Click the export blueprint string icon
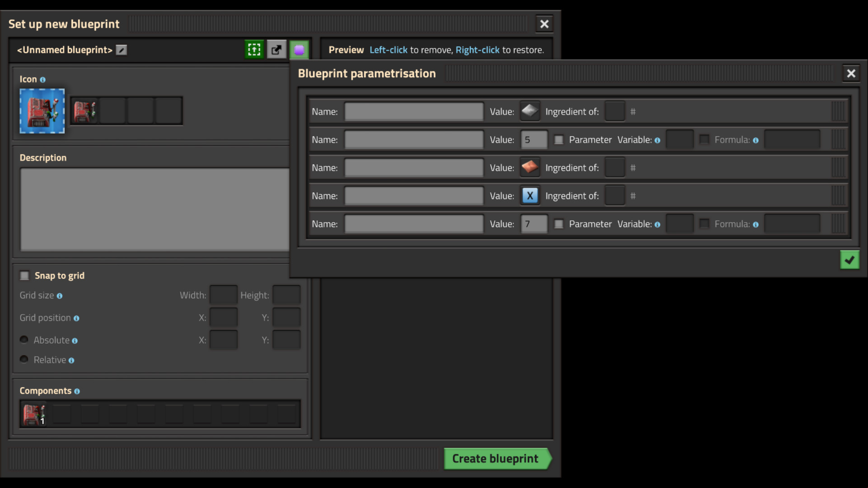This screenshot has height=488, width=868. pyautogui.click(x=277, y=50)
